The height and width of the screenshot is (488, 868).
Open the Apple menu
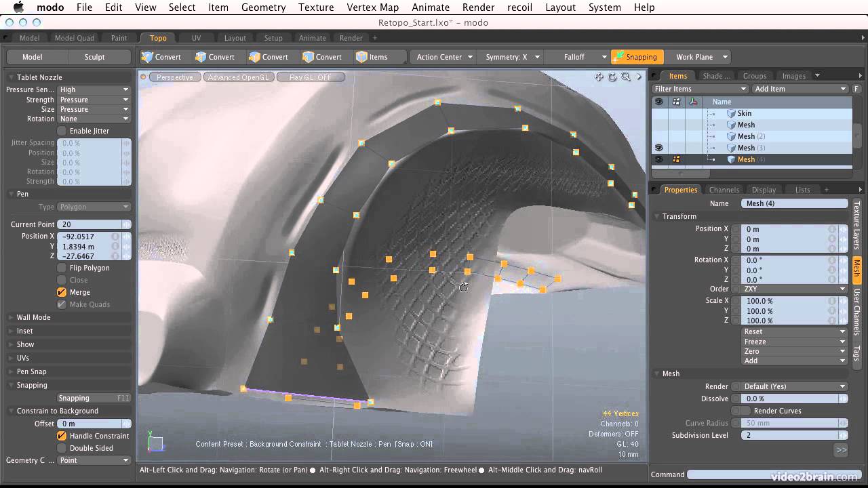(18, 7)
